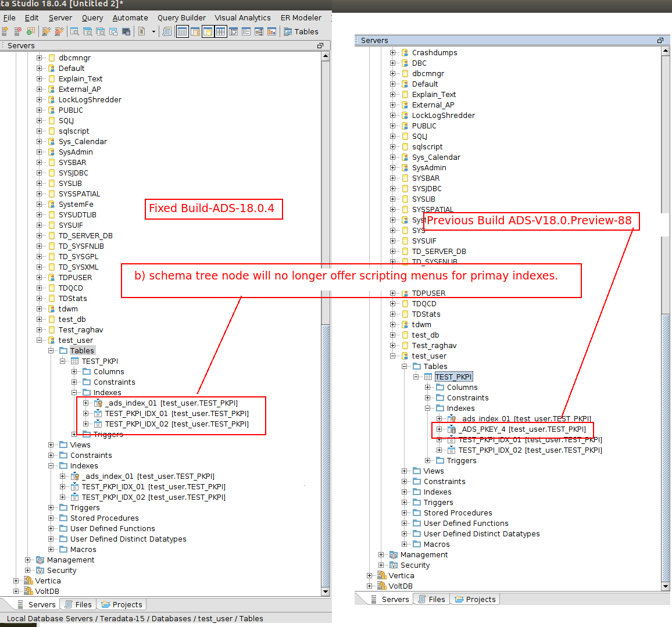Expand _ADS_PKEY_4 index in right tree

coord(439,429)
